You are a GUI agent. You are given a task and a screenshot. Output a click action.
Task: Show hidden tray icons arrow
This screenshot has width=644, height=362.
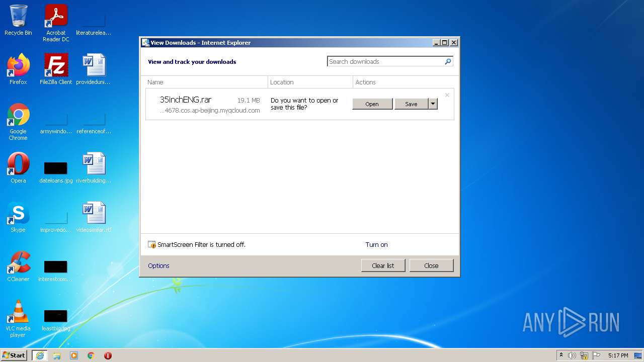click(561, 355)
